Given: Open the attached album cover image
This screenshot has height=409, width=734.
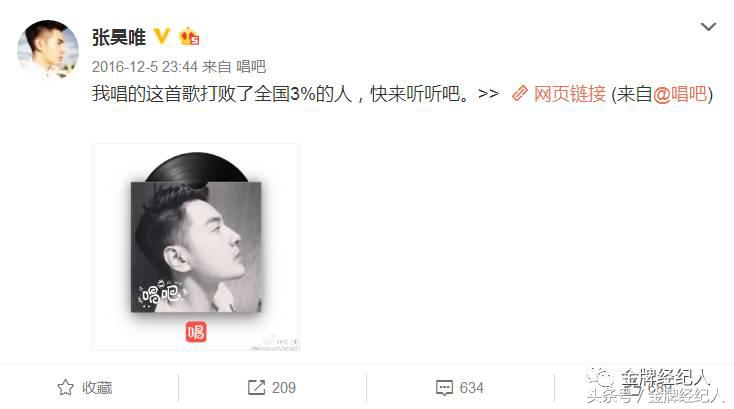Looking at the screenshot, I should pos(196,247).
